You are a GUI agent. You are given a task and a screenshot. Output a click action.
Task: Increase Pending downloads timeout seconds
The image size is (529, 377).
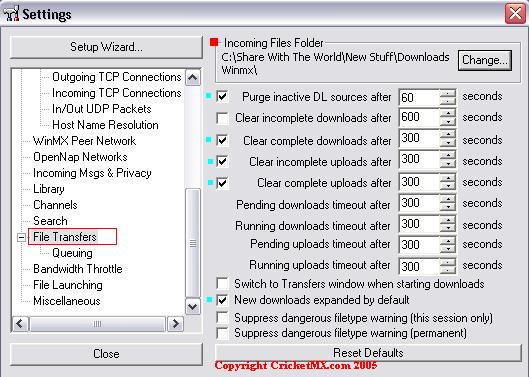coord(448,199)
